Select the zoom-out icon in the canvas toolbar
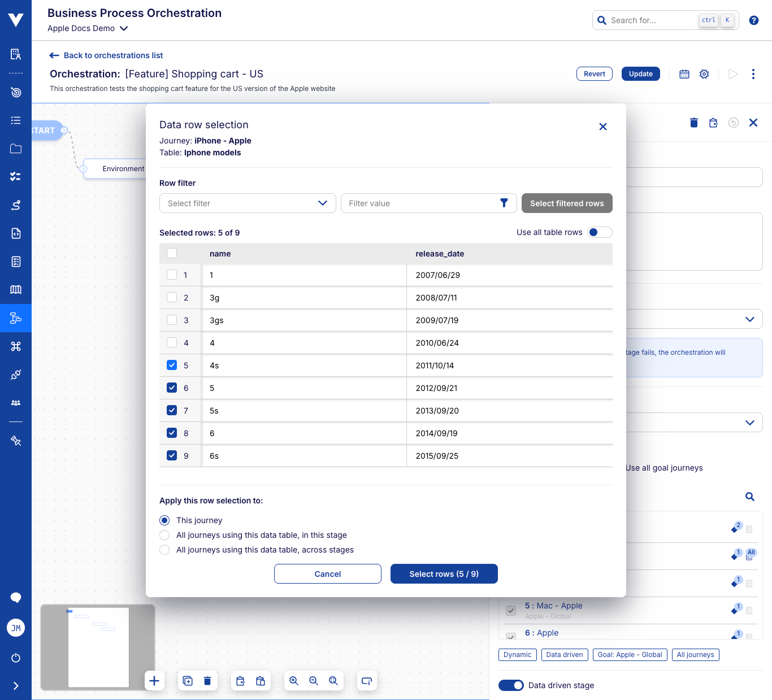This screenshot has height=700, width=772. 314,681
